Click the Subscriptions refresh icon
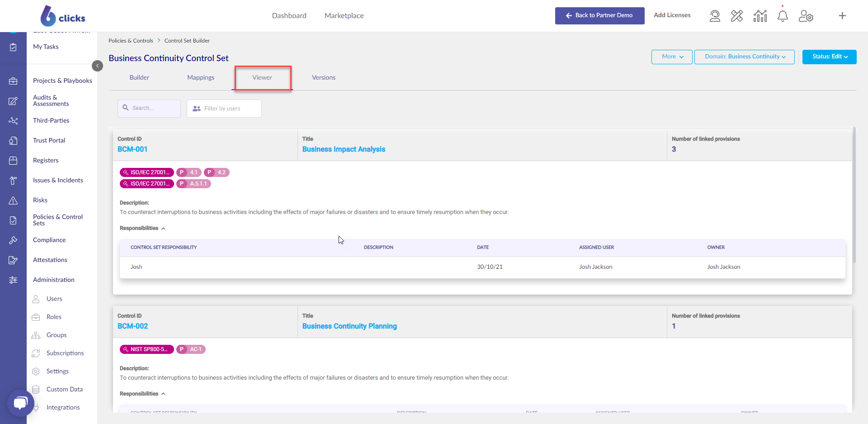 pos(36,353)
